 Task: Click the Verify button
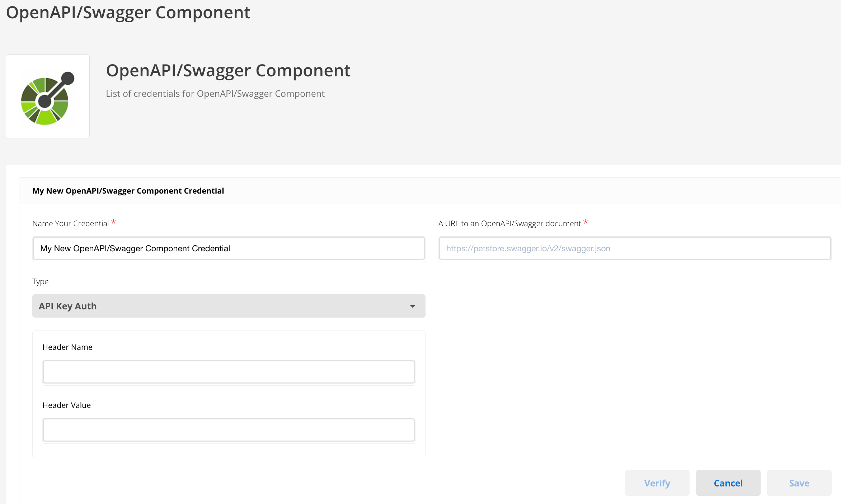coord(657,483)
